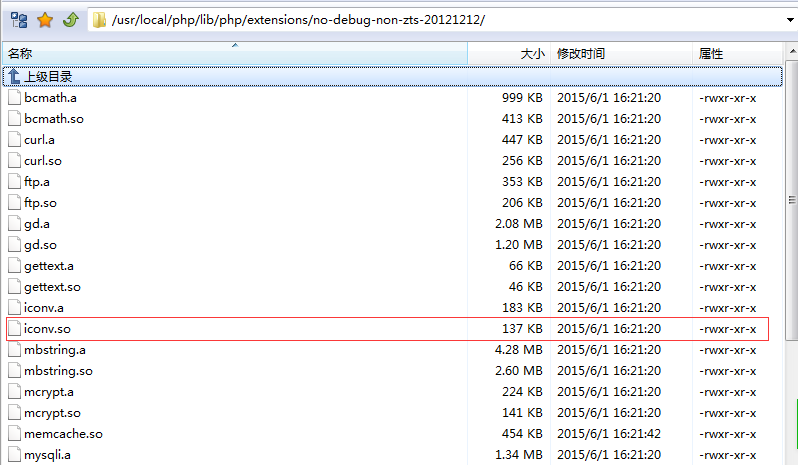This screenshot has height=465, width=798.
Task: Click the bcmath.so file name
Action: pyautogui.click(x=54, y=119)
